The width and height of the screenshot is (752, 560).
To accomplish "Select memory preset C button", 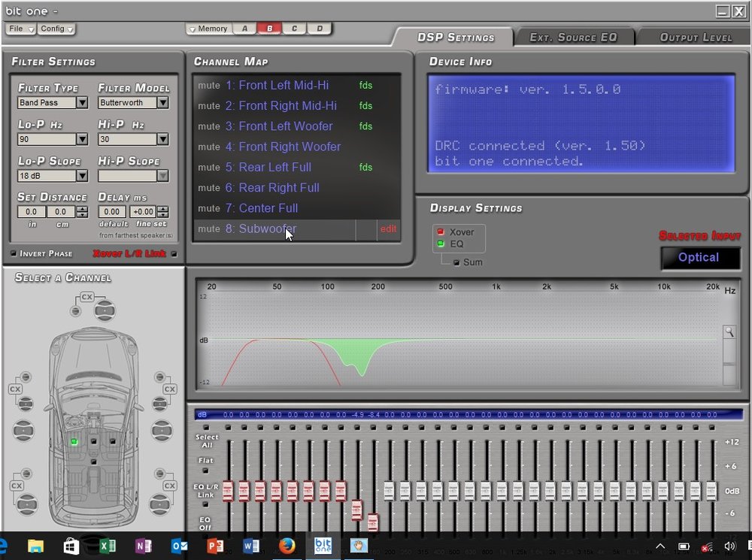I will click(x=295, y=29).
